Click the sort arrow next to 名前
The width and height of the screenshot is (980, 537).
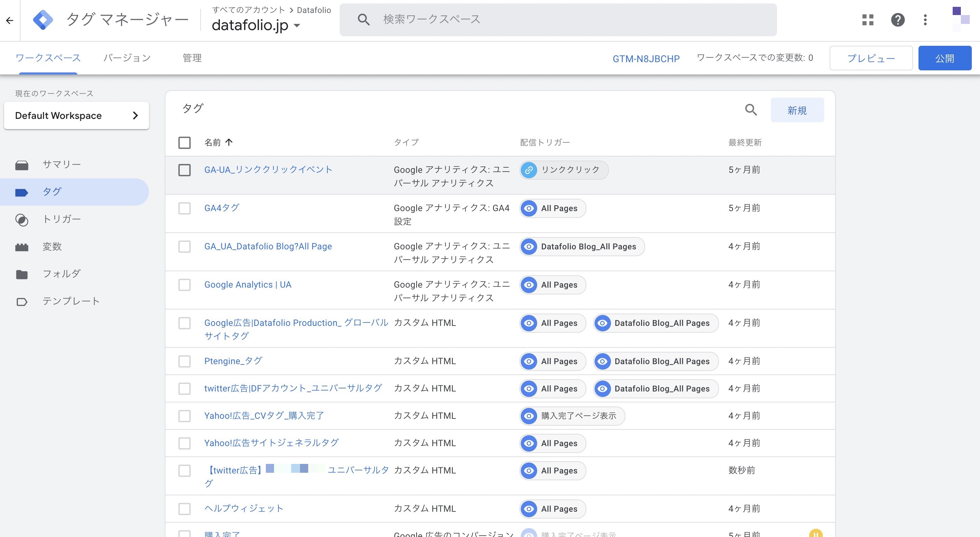229,142
